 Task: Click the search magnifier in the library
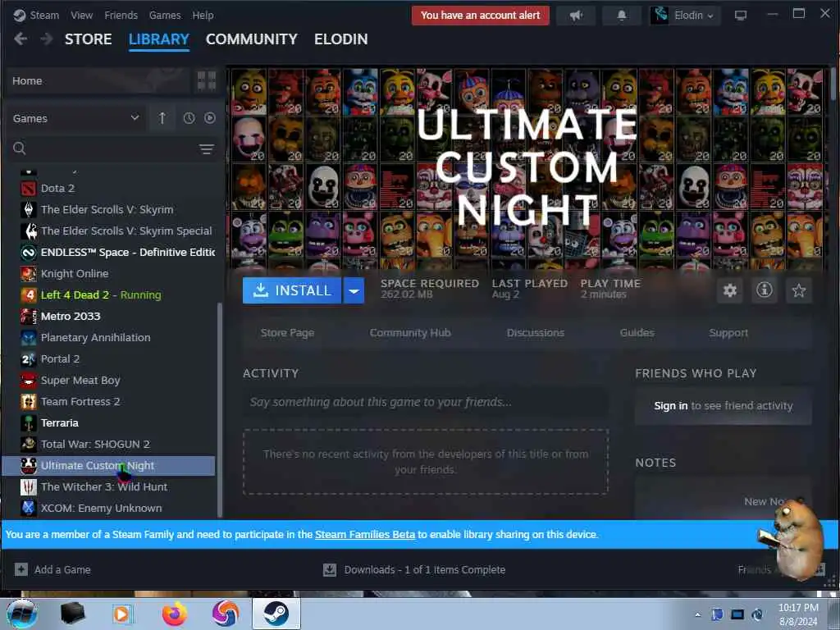click(x=20, y=148)
